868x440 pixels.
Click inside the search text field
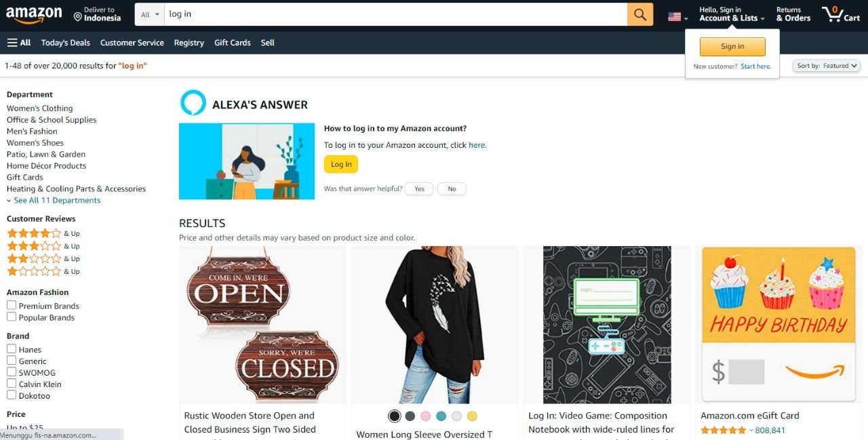(395, 14)
